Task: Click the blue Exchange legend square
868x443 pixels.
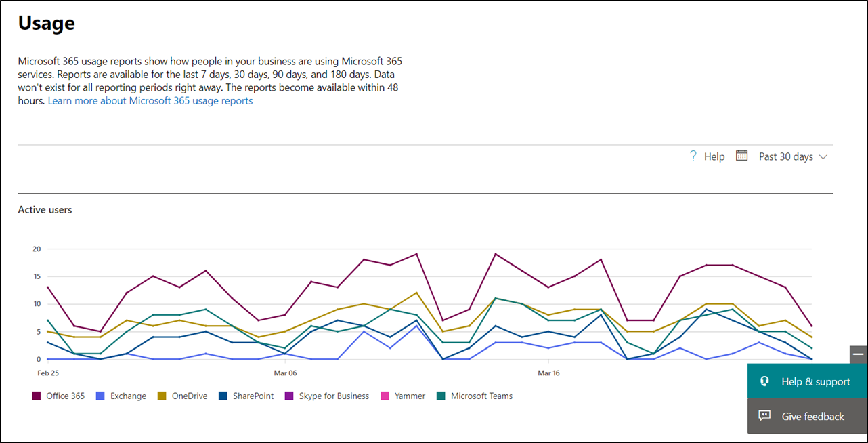Action: [x=100, y=396]
